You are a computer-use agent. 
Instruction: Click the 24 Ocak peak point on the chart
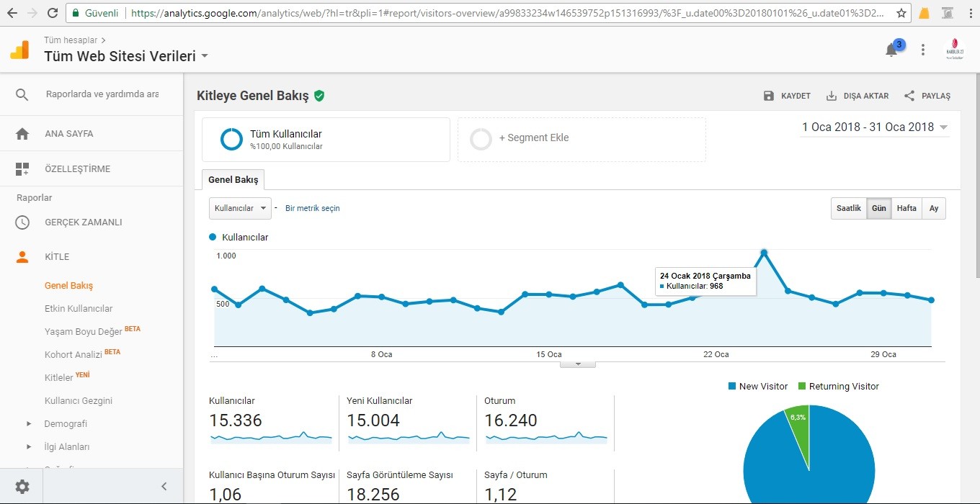click(x=764, y=253)
